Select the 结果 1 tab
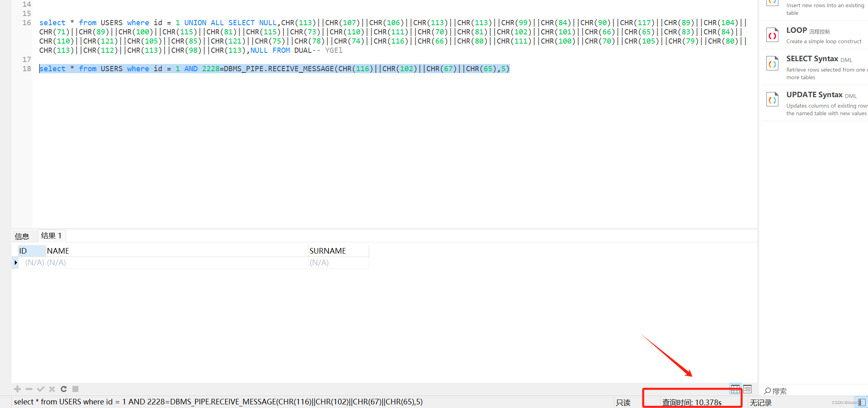Screen dimensions: 868x408 pyautogui.click(x=51, y=236)
